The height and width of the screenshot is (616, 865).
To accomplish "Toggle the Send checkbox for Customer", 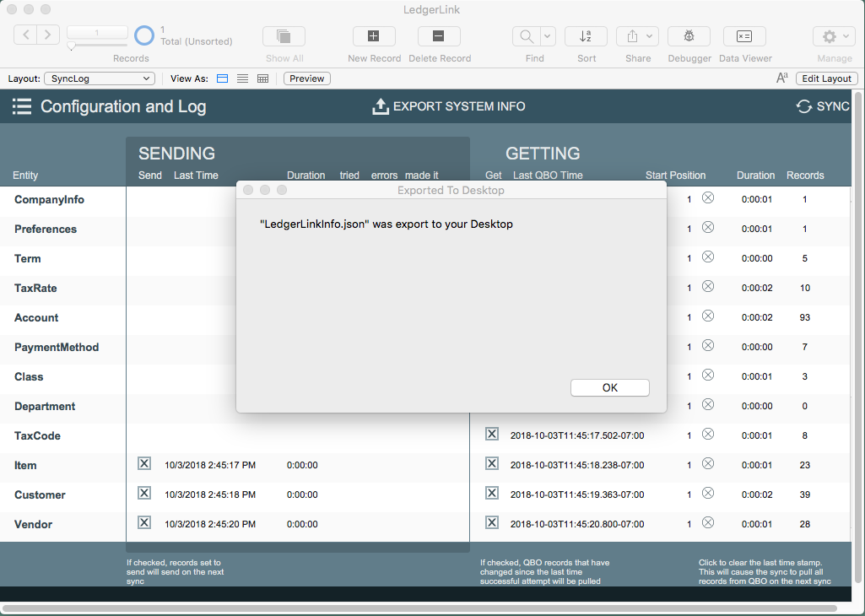I will point(144,493).
